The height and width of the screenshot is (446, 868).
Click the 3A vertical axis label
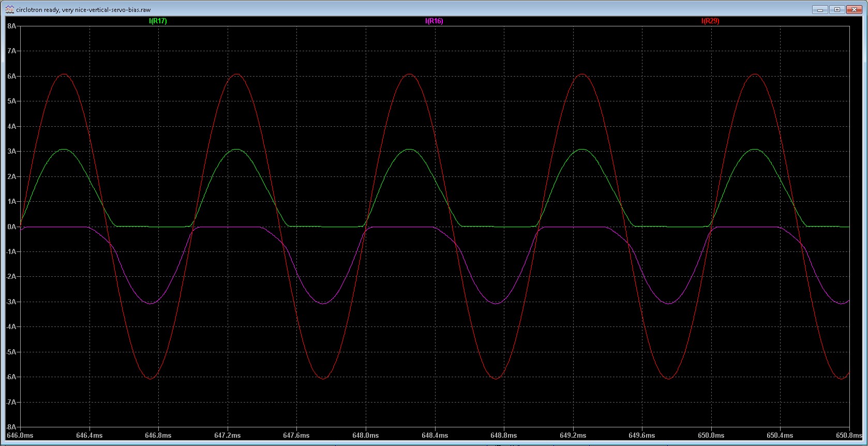click(12, 152)
